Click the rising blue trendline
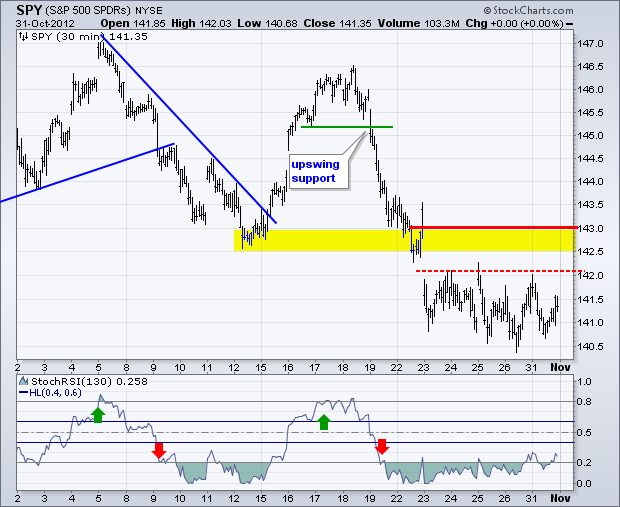 87,173
